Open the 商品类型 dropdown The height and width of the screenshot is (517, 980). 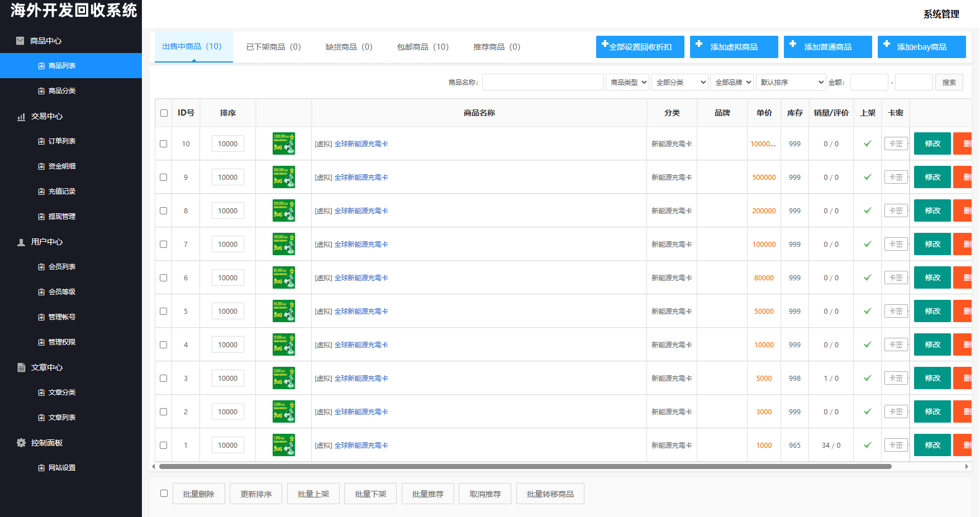click(x=627, y=82)
